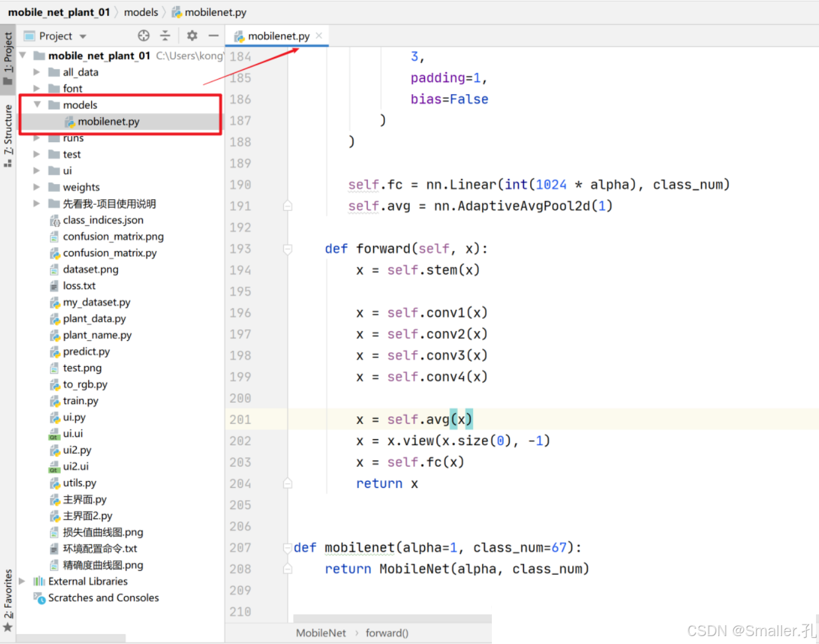Toggle fold end marker at line 191
Viewport: 819px width, 644px height.
[x=288, y=206]
